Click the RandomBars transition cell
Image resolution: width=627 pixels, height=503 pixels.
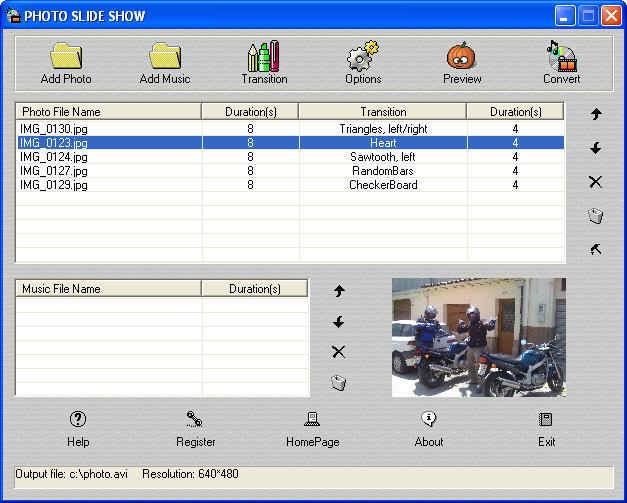(x=383, y=171)
